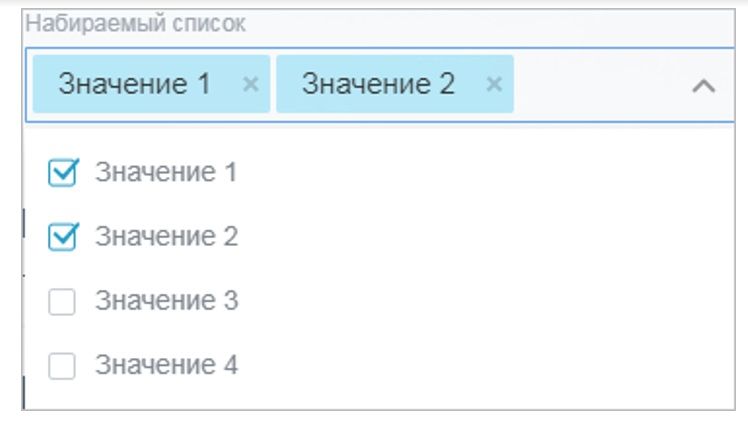Tick the Значение 3 checkbox
The image size is (748, 425).
[x=62, y=301]
